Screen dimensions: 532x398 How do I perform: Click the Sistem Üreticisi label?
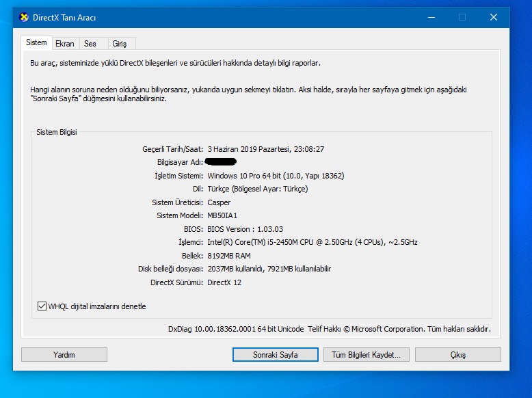177,202
